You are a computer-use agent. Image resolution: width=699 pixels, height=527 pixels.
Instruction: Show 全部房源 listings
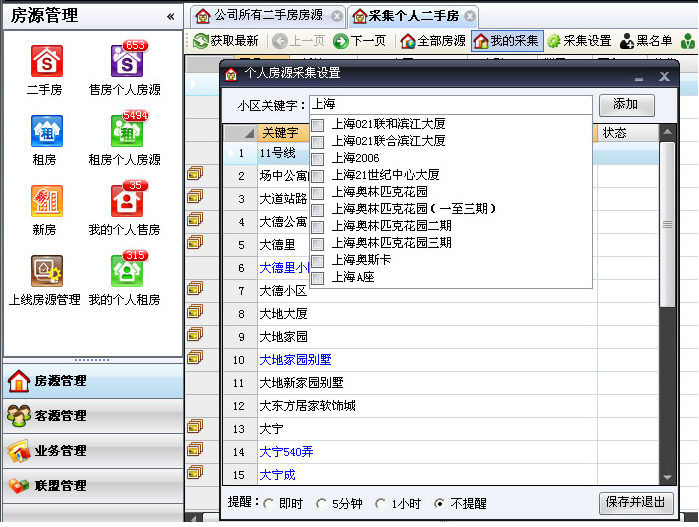click(433, 41)
